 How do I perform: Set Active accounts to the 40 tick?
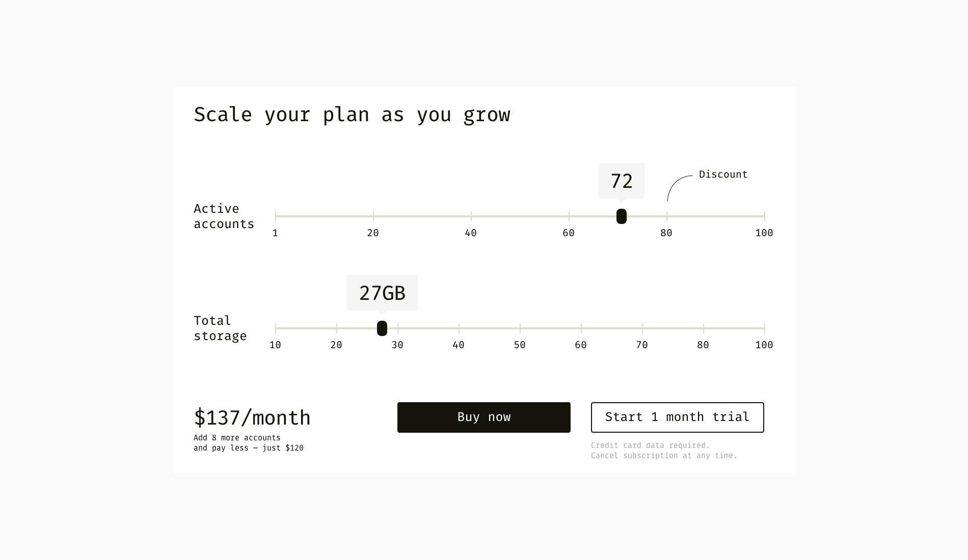471,216
